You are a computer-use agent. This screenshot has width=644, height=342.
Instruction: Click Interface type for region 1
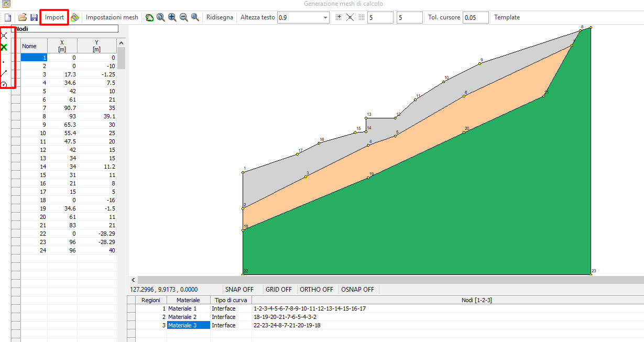tap(231, 308)
